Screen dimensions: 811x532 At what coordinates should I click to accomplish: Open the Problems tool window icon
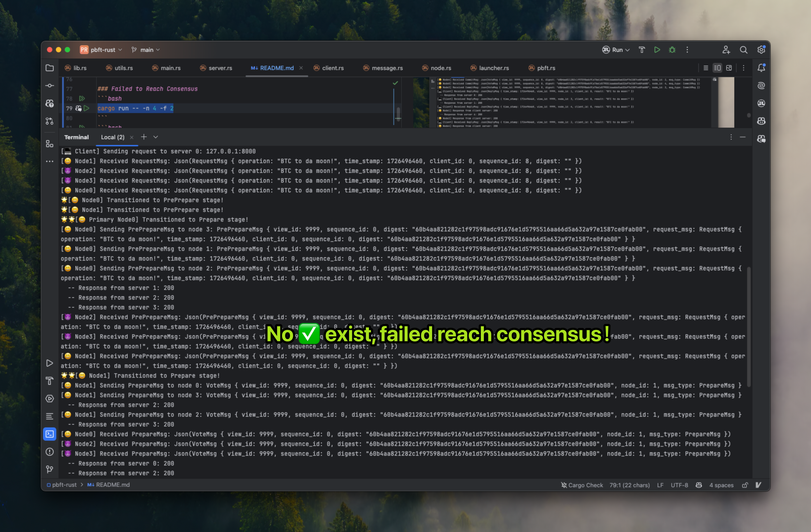[50, 452]
